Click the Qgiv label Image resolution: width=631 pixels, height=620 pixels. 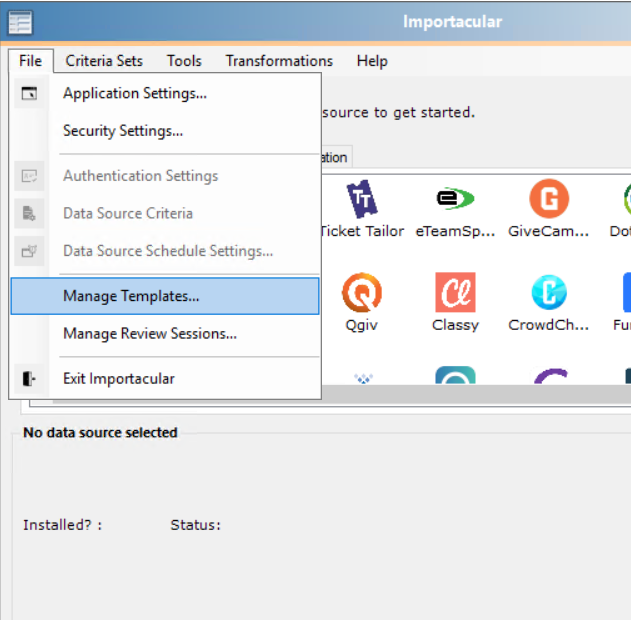(361, 325)
